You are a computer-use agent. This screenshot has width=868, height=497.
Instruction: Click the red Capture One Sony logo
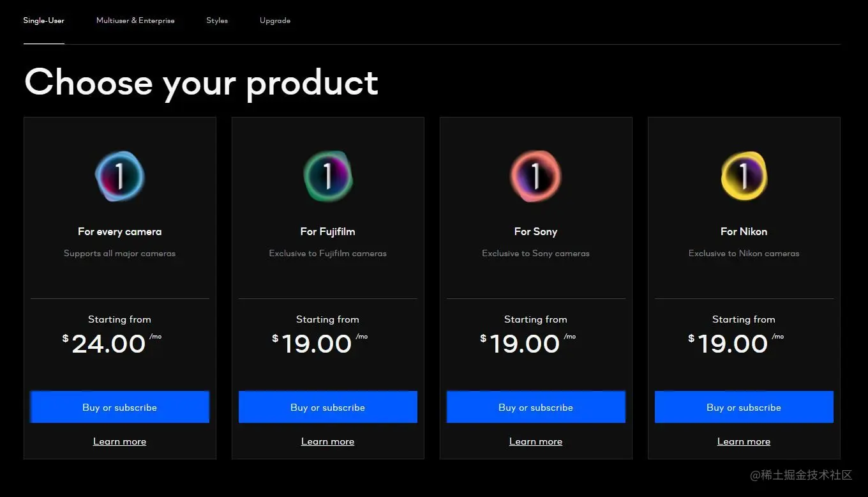click(x=535, y=176)
